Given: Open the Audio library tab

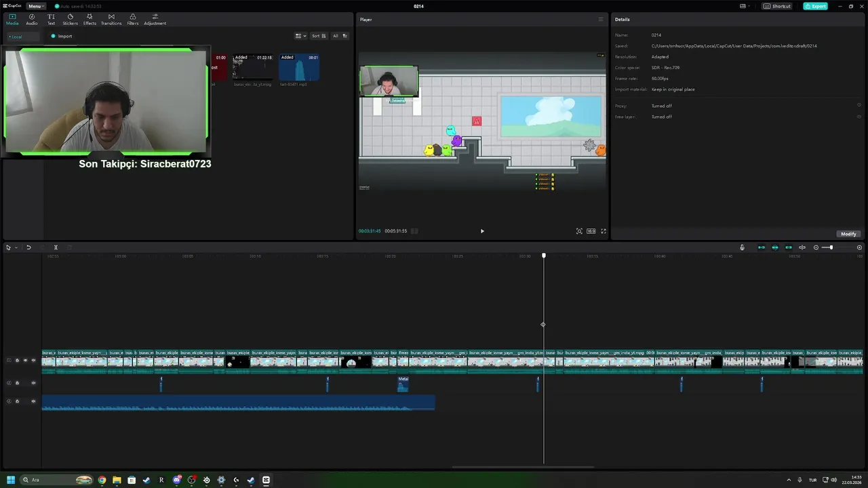Looking at the screenshot, I should point(32,19).
